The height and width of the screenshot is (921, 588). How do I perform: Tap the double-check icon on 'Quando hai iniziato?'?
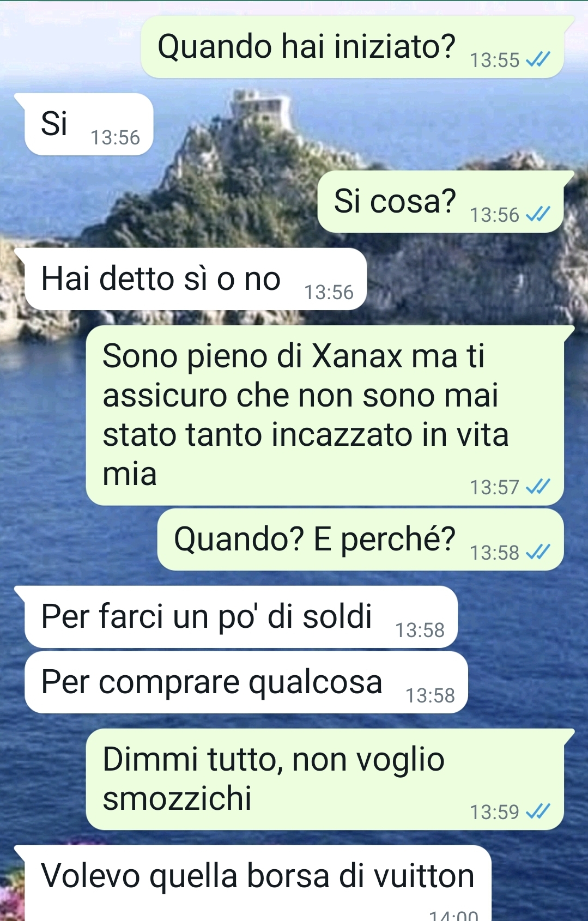click(x=538, y=59)
